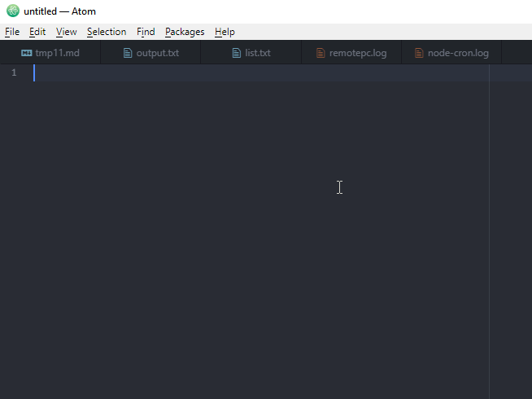The width and height of the screenshot is (532, 399).
Task: Click the file icon beside list.txt
Action: (x=237, y=54)
